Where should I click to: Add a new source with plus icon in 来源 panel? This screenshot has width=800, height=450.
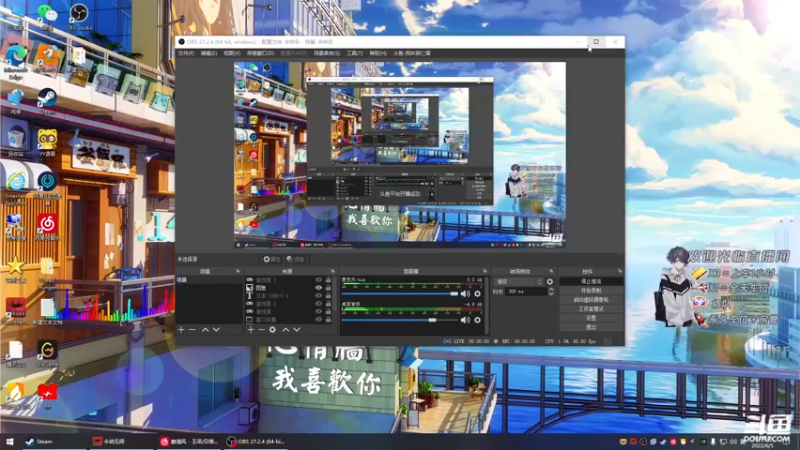point(251,330)
